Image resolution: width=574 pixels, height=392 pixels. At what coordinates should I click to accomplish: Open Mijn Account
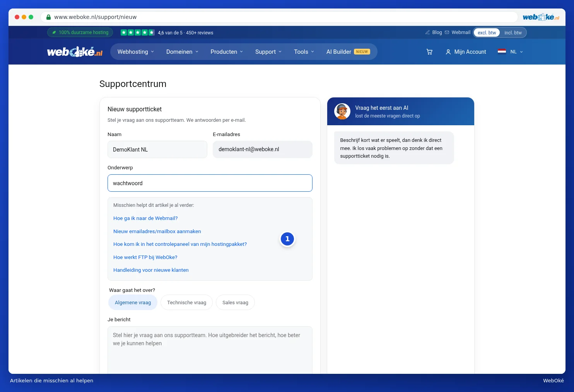click(x=466, y=52)
